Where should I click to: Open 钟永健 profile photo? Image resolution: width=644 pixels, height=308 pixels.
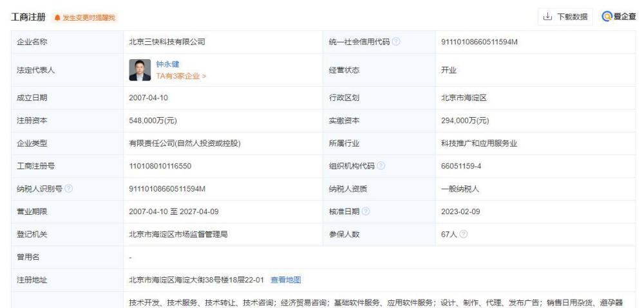coord(140,69)
